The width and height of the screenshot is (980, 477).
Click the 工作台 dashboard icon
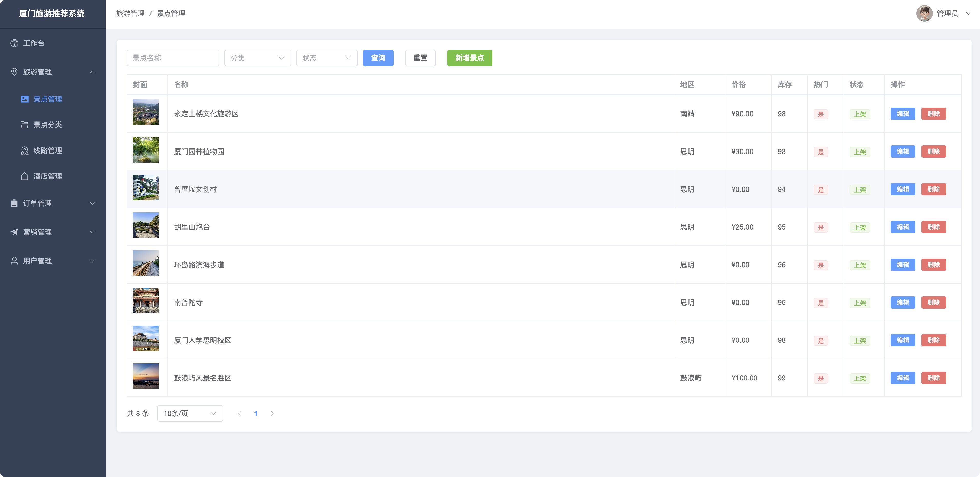(x=14, y=43)
